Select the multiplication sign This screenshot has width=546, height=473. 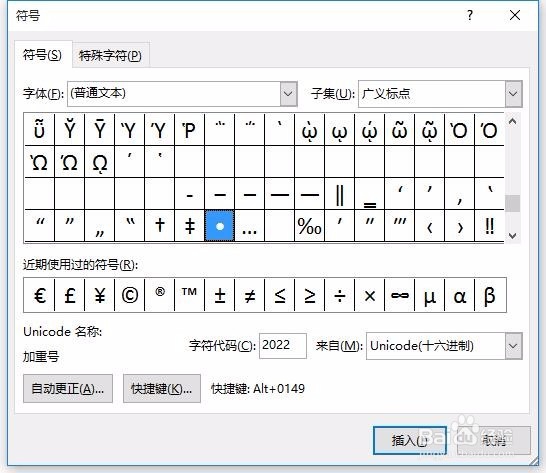pos(369,295)
